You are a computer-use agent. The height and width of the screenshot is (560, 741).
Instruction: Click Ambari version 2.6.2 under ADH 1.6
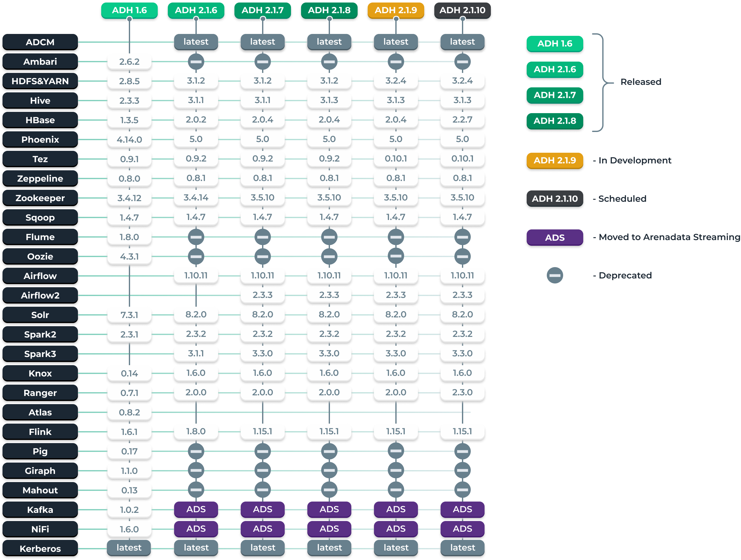pyautogui.click(x=129, y=62)
